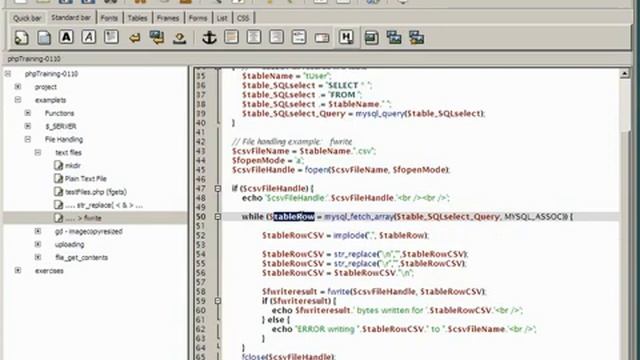Click 'mysql_query' on line 39
Screen dimensions: 640x360
tap(380, 113)
